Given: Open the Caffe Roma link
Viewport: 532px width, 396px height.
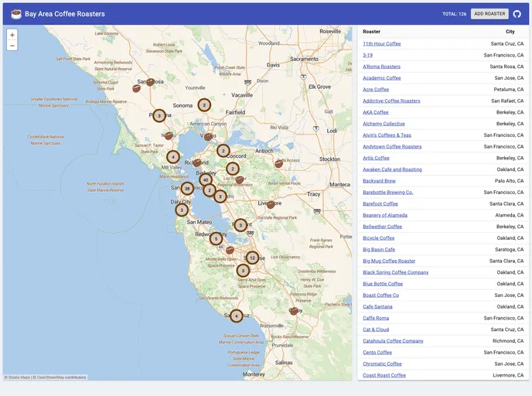Looking at the screenshot, I should pos(376,318).
